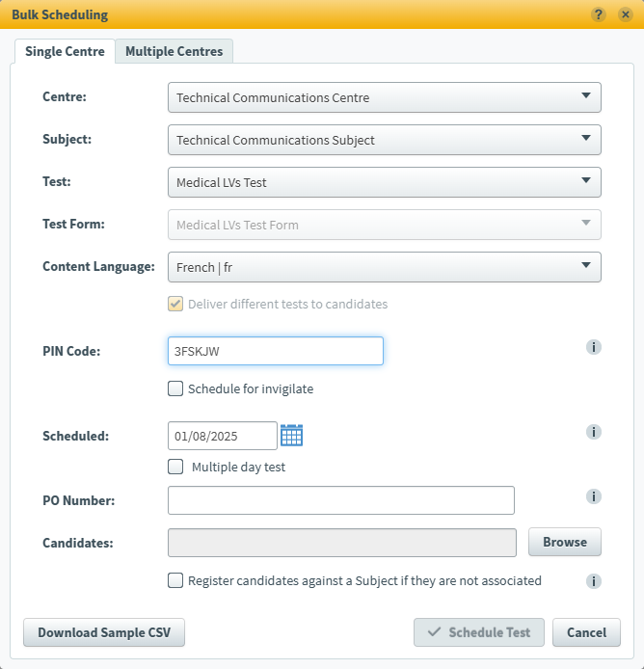
Task: Enable Schedule for invigilate checkbox
Action: [175, 389]
